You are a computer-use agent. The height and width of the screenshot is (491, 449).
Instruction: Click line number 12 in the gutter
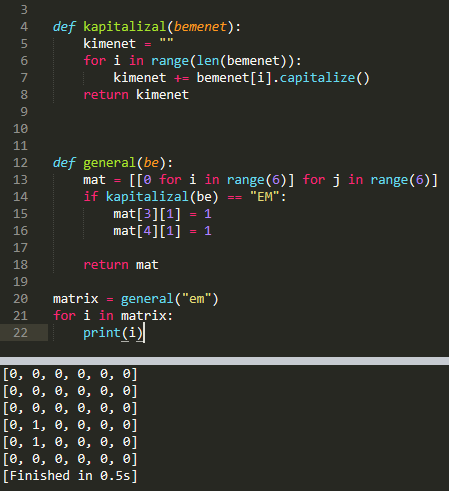click(20, 163)
